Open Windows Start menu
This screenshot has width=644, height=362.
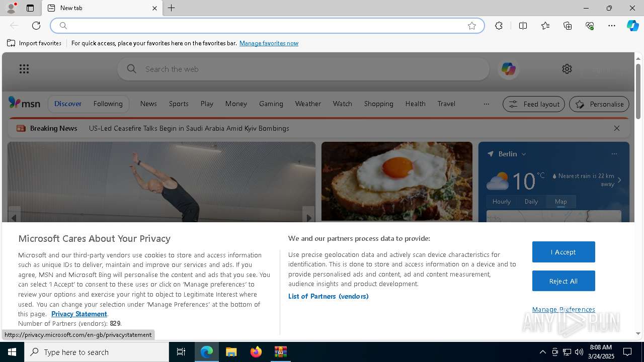click(12, 352)
